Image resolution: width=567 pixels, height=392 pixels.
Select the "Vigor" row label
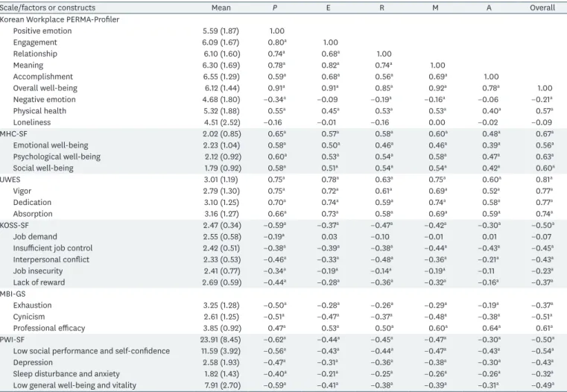point(22,191)
